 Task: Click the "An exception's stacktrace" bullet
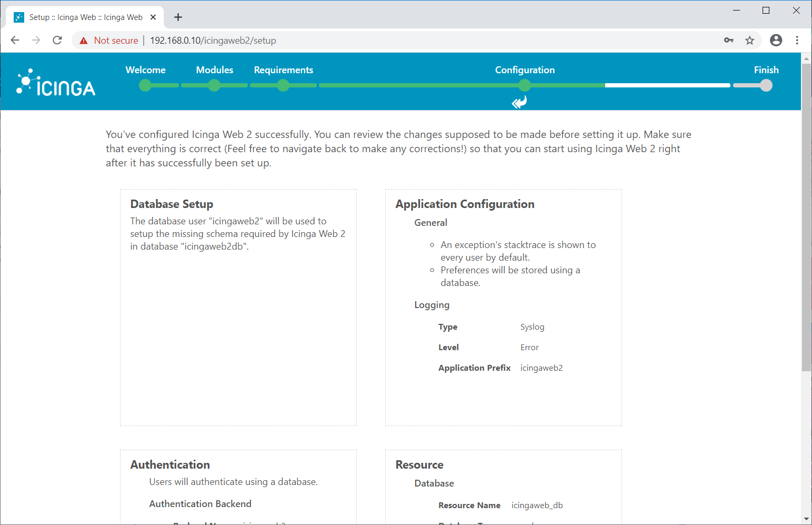(x=518, y=251)
